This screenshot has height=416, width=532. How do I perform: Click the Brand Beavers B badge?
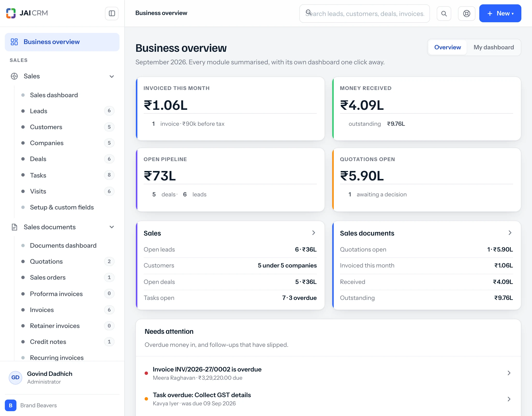[x=11, y=405]
